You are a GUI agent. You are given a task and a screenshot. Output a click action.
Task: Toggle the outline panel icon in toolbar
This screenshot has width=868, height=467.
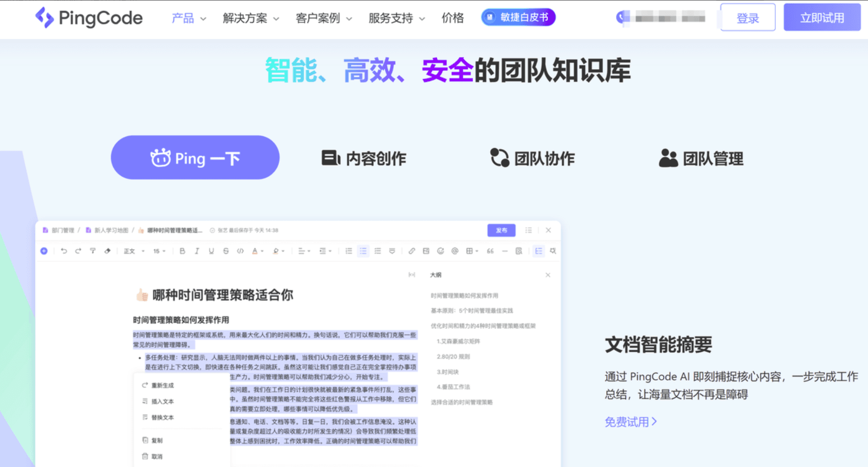(539, 251)
